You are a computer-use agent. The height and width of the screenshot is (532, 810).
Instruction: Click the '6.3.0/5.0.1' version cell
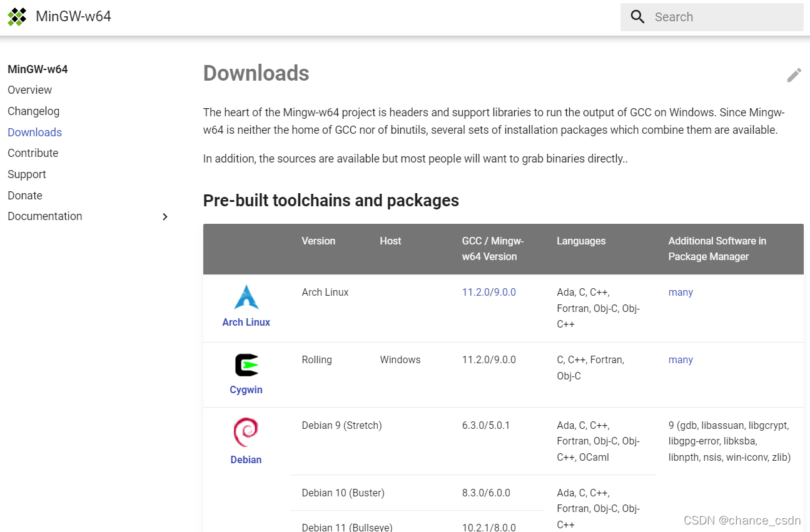click(x=486, y=426)
